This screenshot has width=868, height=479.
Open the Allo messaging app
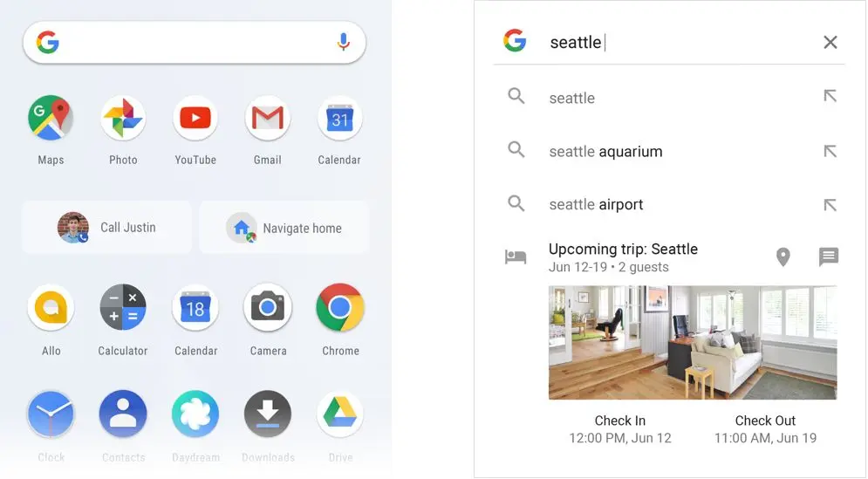pyautogui.click(x=51, y=307)
